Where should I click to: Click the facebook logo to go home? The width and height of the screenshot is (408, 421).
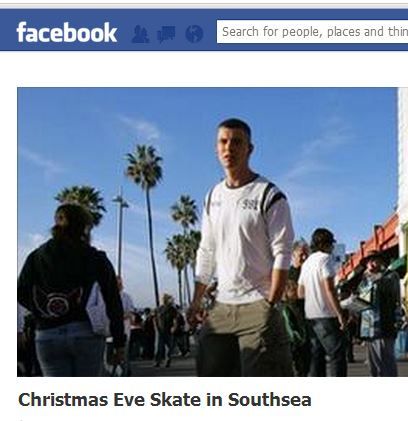click(67, 33)
